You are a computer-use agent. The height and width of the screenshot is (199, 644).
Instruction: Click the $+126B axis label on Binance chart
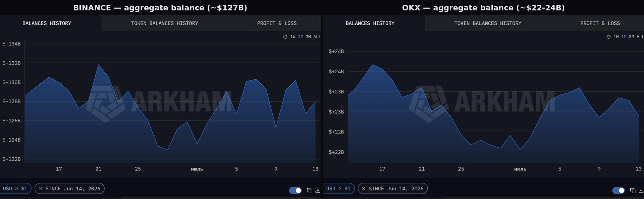[11, 120]
